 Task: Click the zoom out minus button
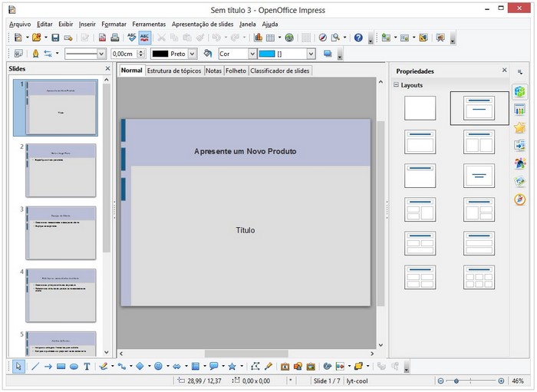441,380
